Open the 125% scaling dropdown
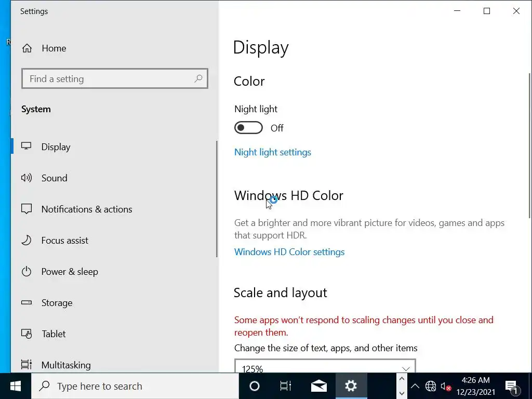The height and width of the screenshot is (399, 532). 325,366
